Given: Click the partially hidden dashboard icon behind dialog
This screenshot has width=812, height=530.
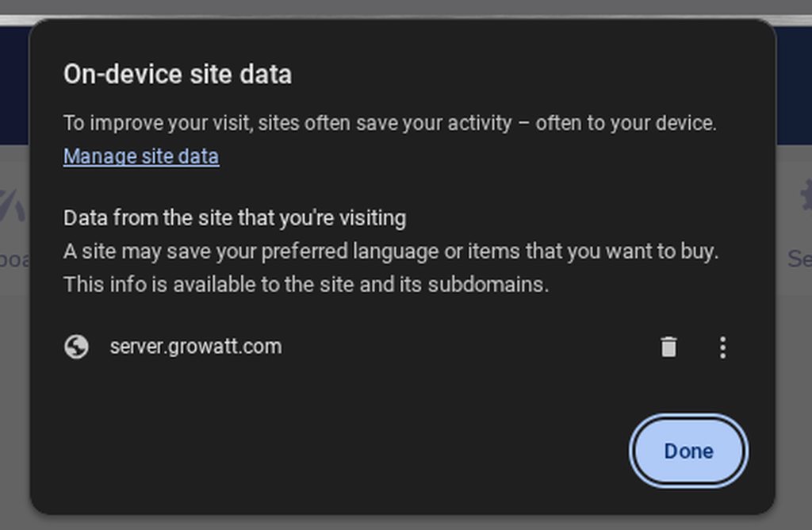Looking at the screenshot, I should 13,202.
